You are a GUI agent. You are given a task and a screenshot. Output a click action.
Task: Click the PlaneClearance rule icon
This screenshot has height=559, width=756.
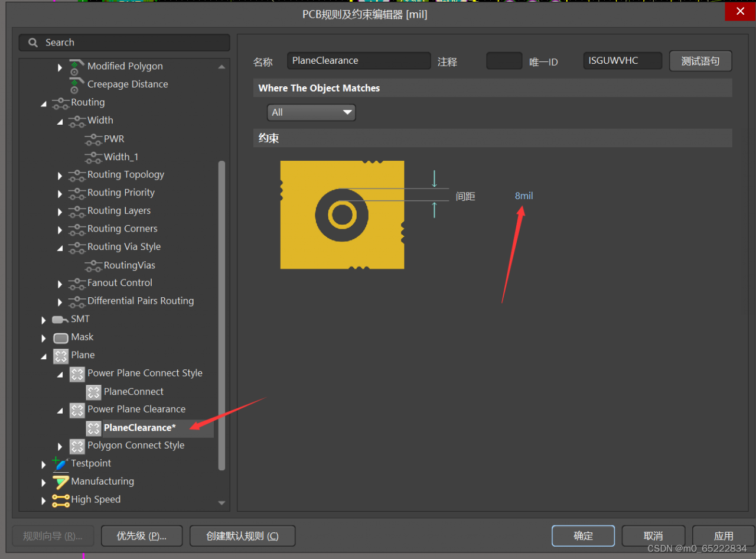pos(93,428)
